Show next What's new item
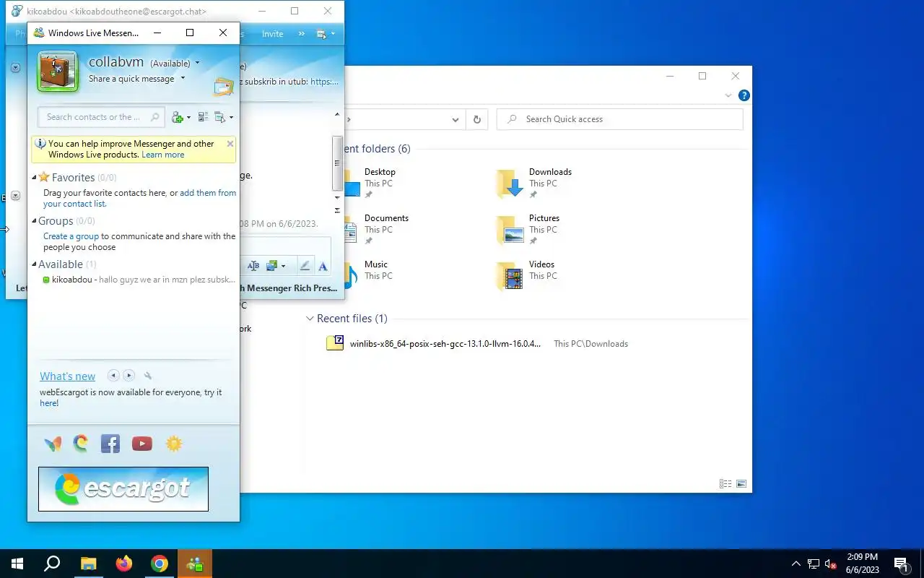The width and height of the screenshot is (924, 578). pyautogui.click(x=128, y=376)
